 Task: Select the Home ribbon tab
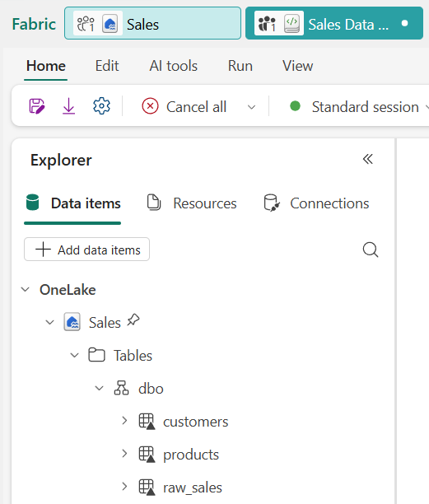coord(46,66)
